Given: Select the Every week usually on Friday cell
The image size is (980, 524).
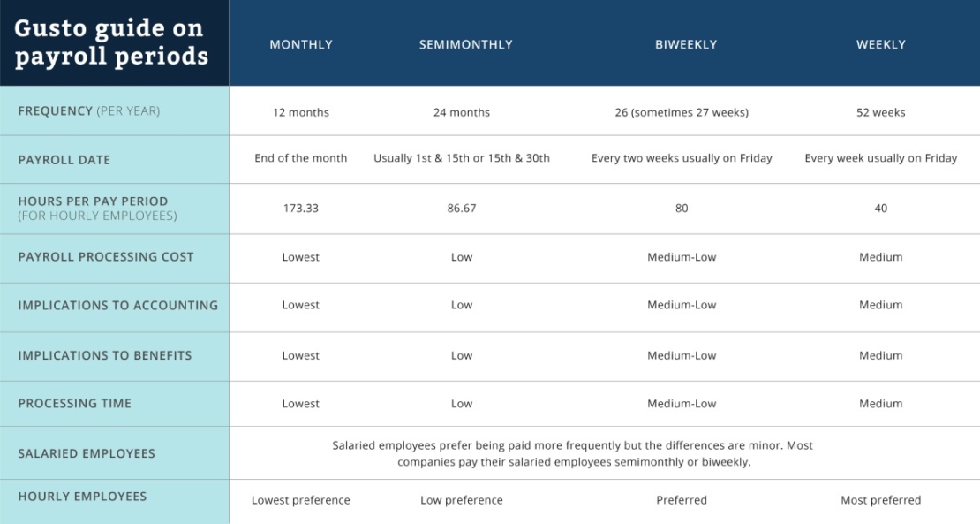Looking at the screenshot, I should click(x=881, y=159).
